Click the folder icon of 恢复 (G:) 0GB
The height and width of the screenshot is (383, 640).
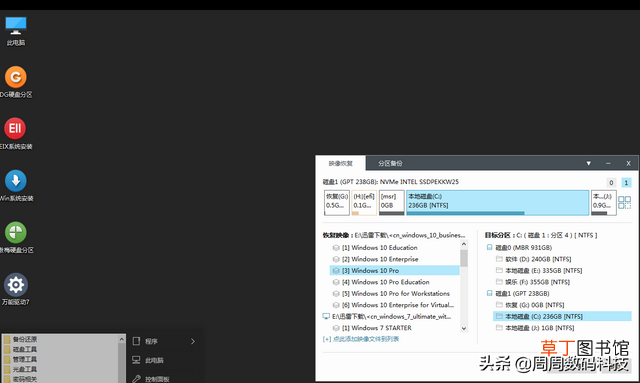pyautogui.click(x=499, y=305)
